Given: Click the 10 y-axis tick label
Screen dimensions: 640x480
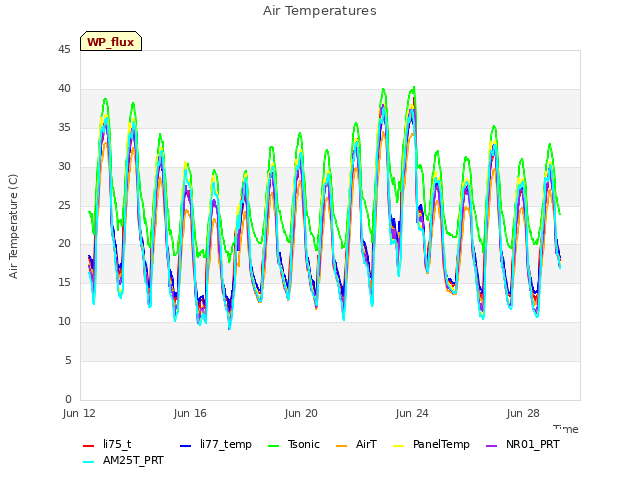Looking at the screenshot, I should pos(64,322).
